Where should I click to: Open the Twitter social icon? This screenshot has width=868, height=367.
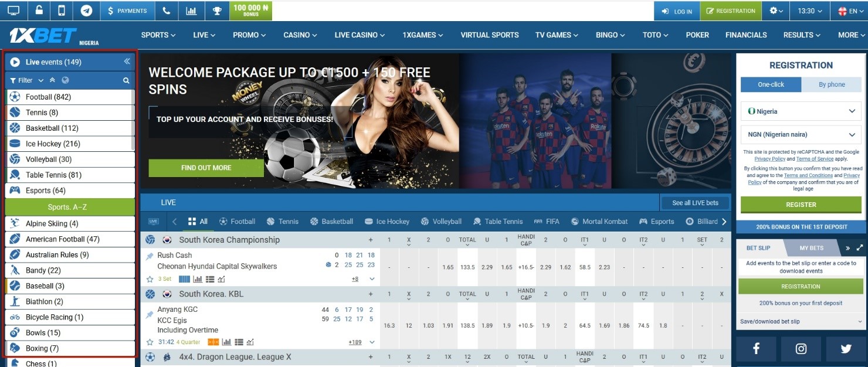846,349
